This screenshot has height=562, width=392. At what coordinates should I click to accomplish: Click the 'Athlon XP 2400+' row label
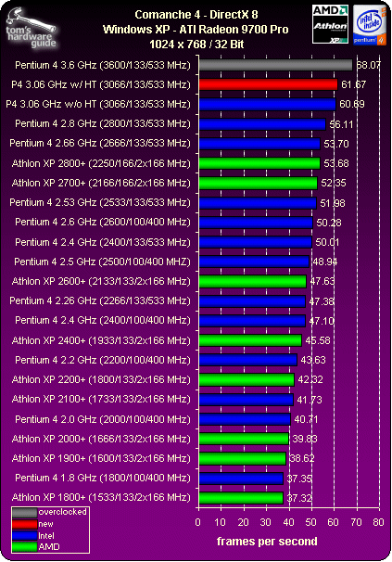101,340
